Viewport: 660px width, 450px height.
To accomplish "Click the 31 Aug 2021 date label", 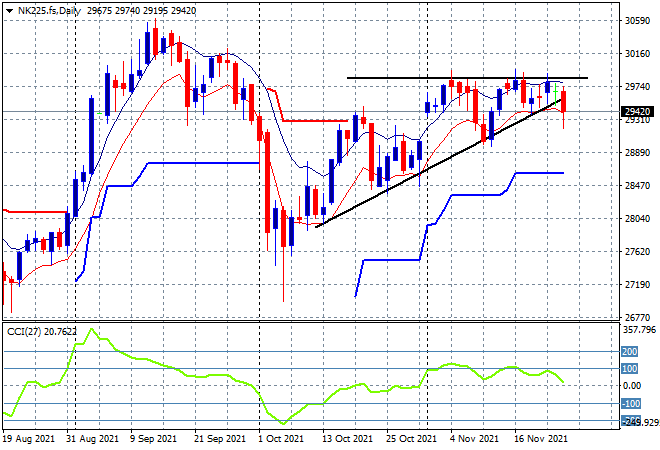I will pyautogui.click(x=93, y=439).
